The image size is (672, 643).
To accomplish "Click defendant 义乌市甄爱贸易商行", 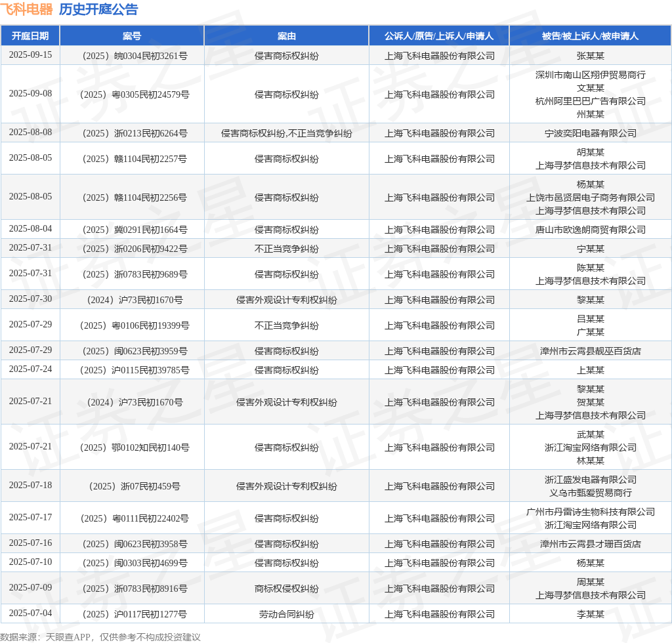I will click(590, 493).
